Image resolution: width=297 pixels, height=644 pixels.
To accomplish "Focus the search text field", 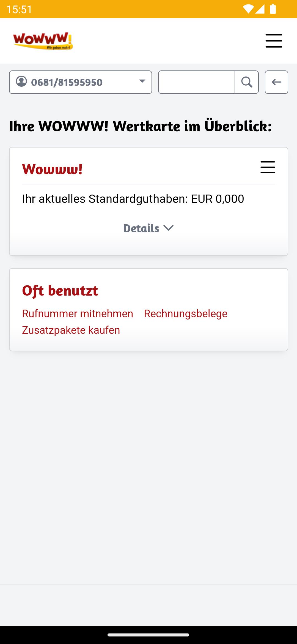I will pos(197,82).
